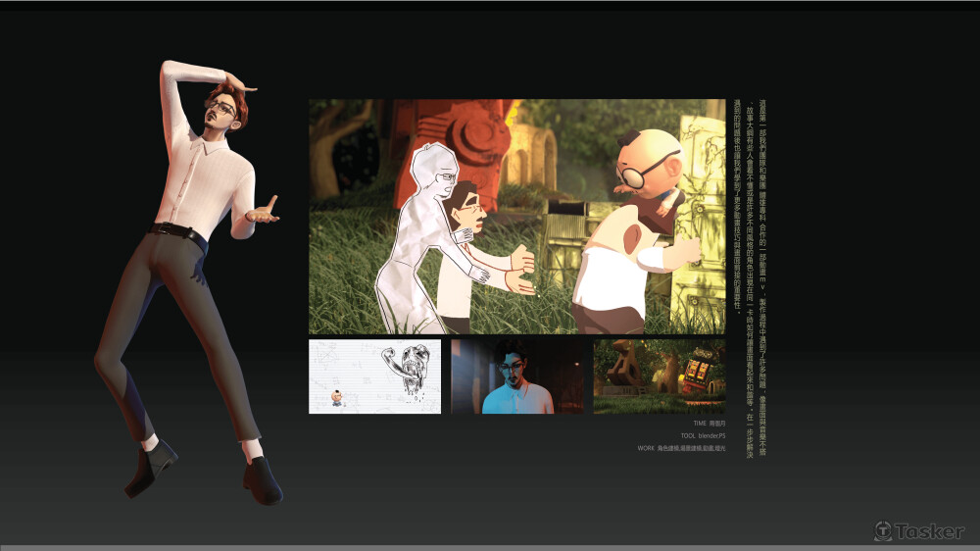Click the 3D character's black shoes
This screenshot has width=980, height=551.
click(x=153, y=467)
